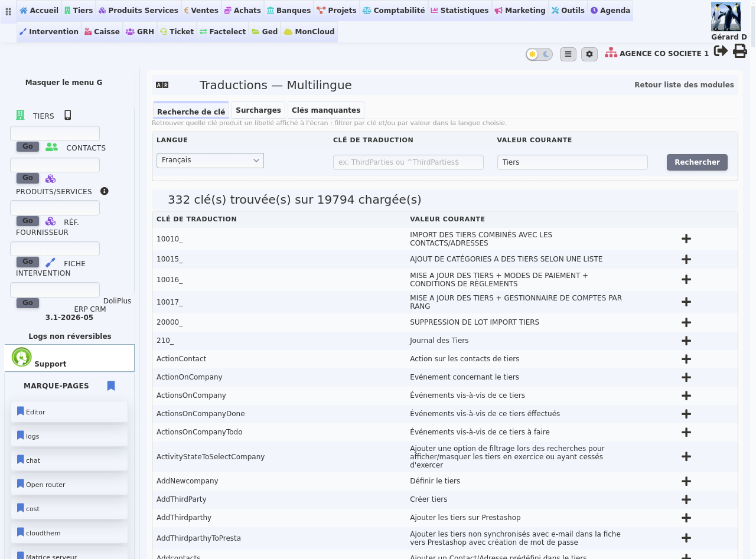Click the plus icon for 10015_ row
The image size is (756, 559).
tap(686, 259)
